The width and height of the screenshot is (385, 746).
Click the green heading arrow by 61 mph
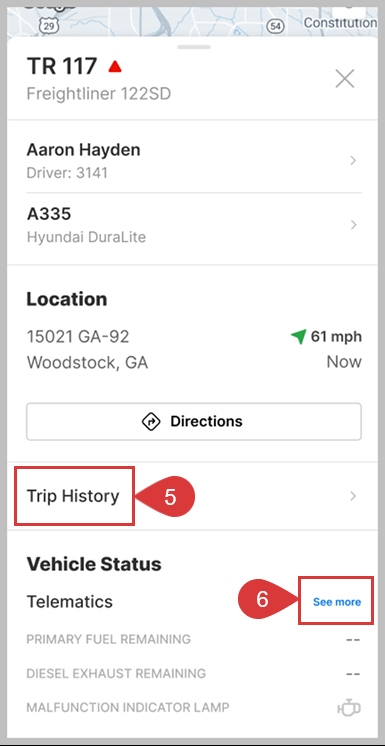click(x=298, y=337)
